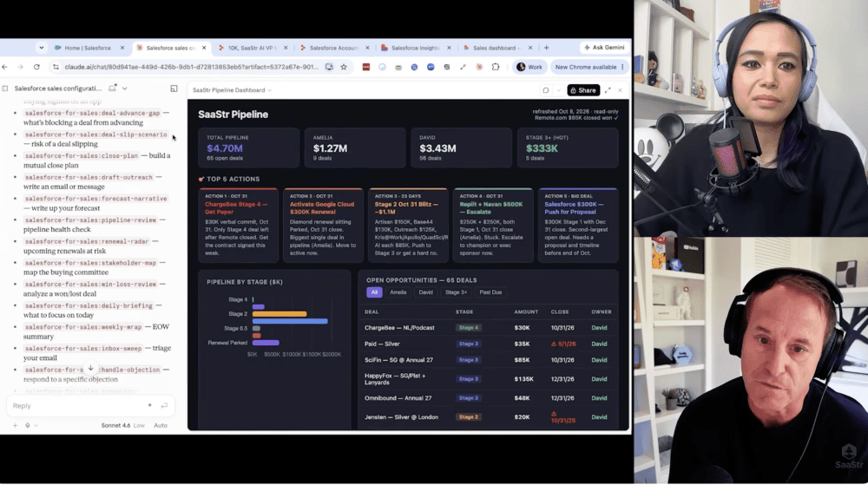Screen dimensions: 868x485
Task: Close the Home | Salesforce tab
Action: point(122,48)
